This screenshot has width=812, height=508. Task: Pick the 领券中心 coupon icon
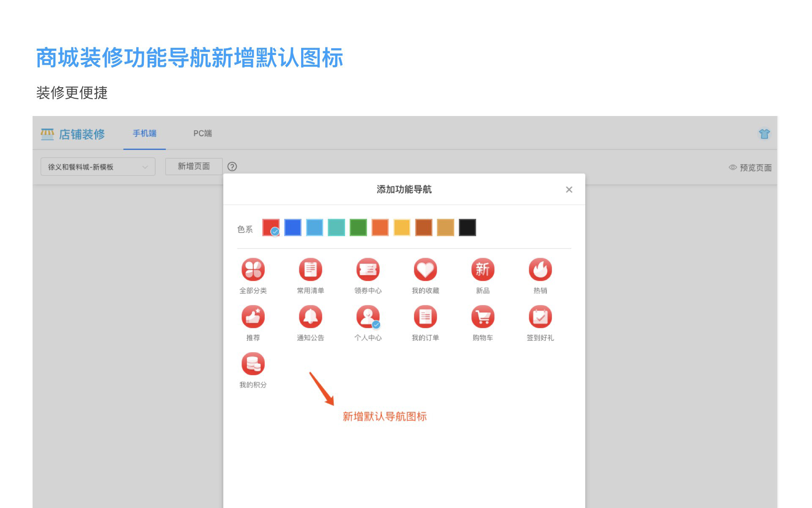(368, 270)
